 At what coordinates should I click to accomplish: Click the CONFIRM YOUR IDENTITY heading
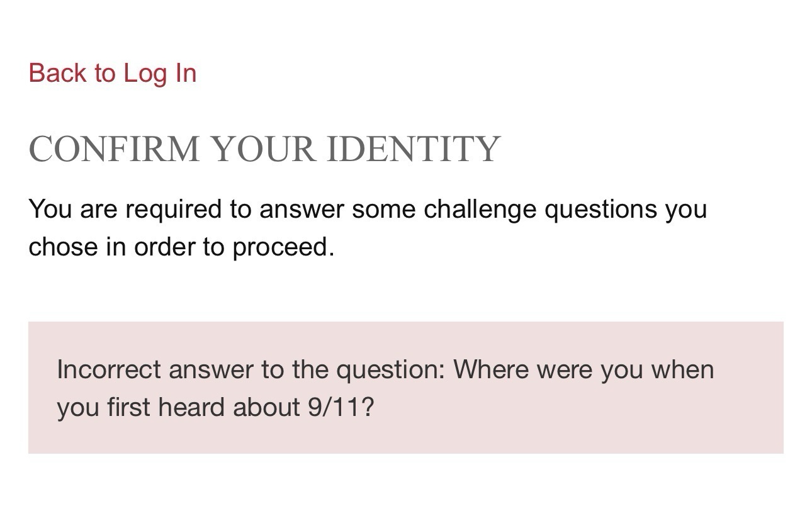pyautogui.click(x=264, y=149)
